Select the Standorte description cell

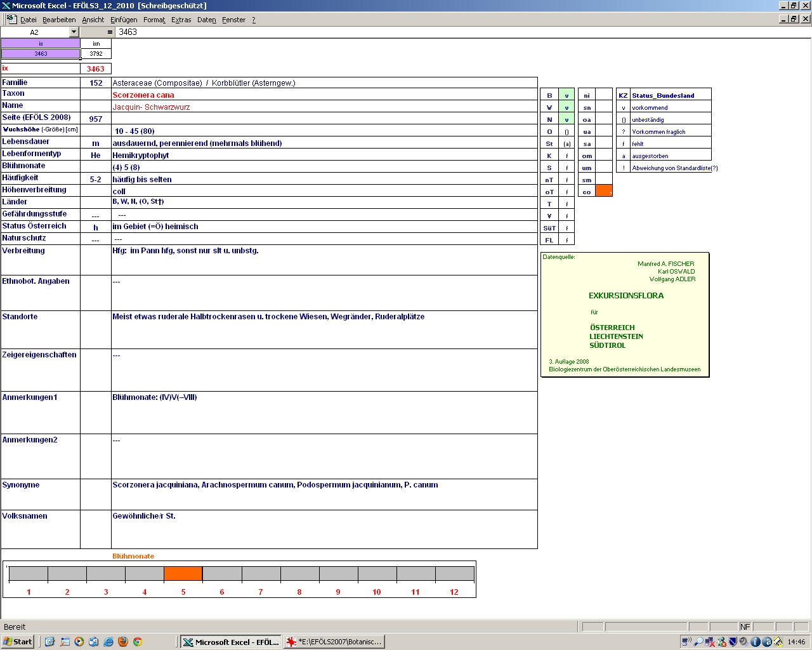[x=324, y=329]
